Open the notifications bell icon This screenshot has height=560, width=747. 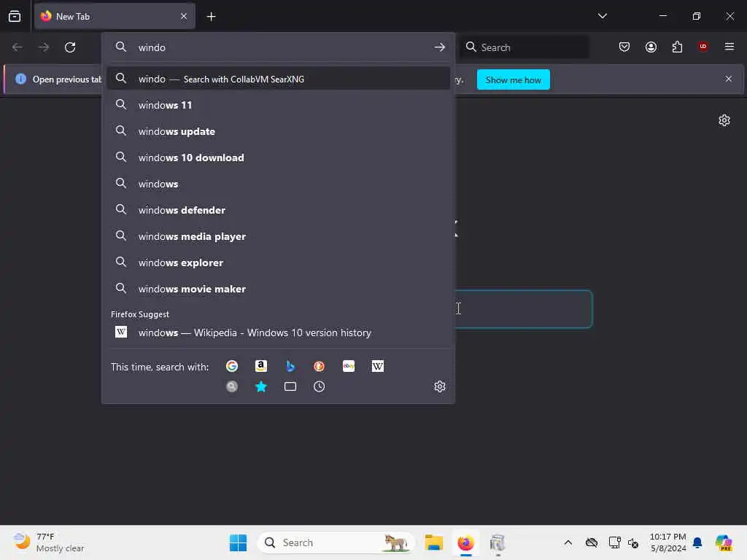697,542
